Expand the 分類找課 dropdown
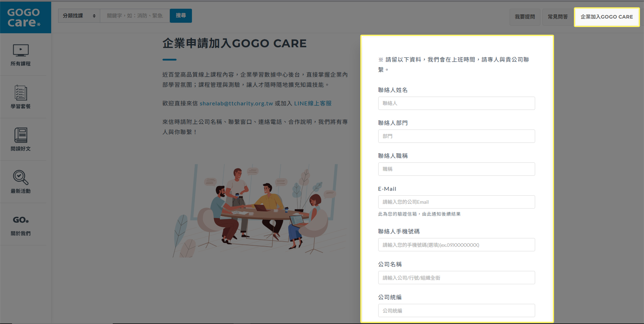The image size is (644, 324). point(79,16)
